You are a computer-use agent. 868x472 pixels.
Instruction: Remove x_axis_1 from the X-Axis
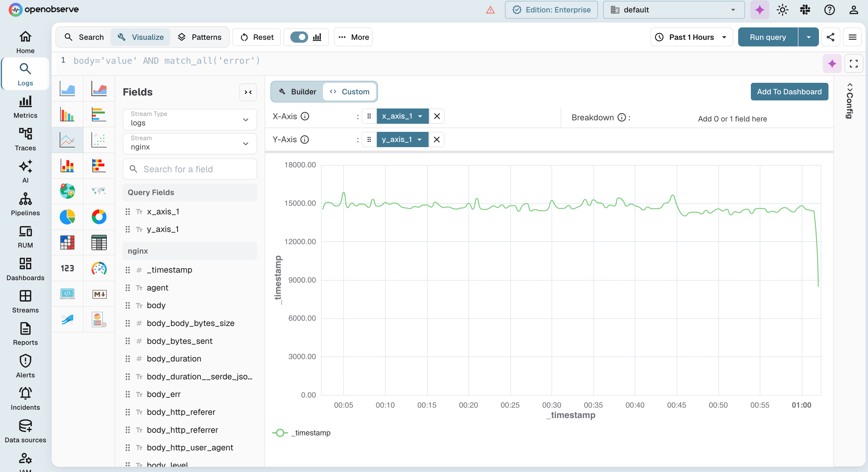[437, 116]
